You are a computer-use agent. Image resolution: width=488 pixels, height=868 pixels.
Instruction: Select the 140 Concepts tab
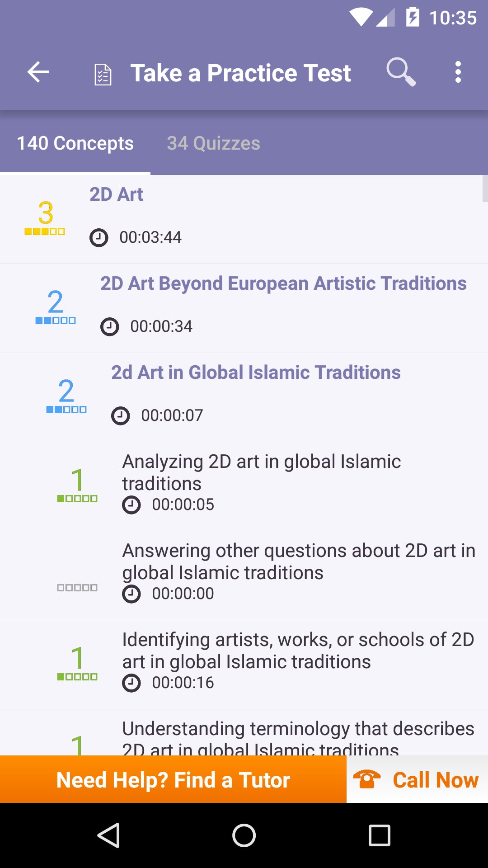pyautogui.click(x=75, y=143)
